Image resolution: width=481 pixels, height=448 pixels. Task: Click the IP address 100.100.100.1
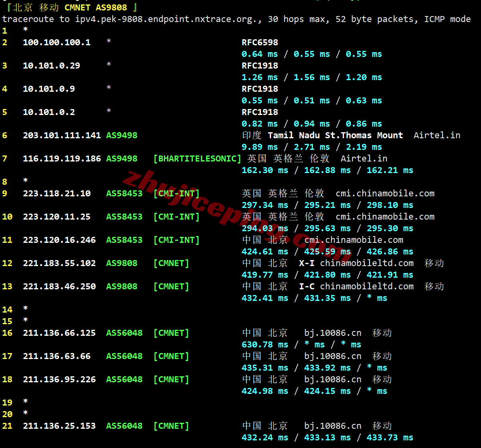[57, 42]
